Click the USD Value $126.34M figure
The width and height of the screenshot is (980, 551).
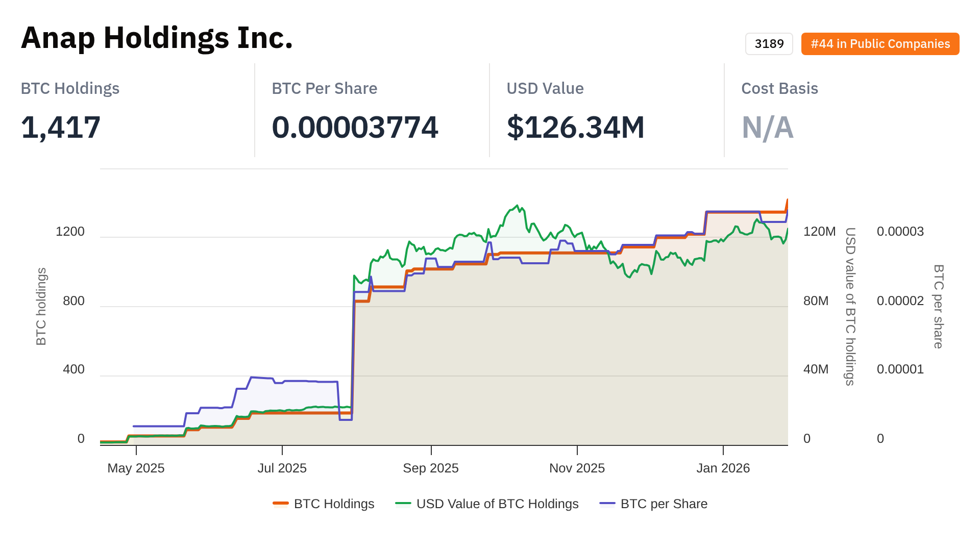point(575,127)
